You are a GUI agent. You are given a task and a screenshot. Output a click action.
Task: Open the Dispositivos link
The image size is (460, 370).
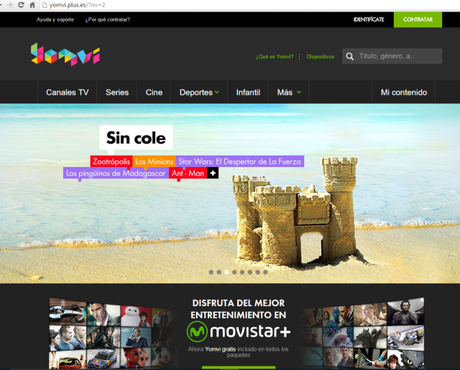click(x=320, y=57)
